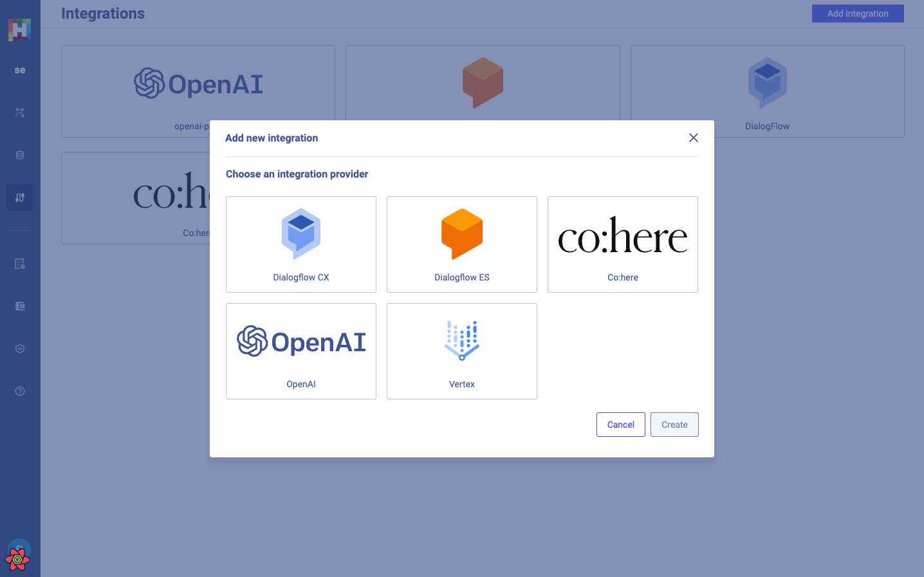Open the database icon in sidebar
This screenshot has width=924, height=577.
tap(20, 155)
